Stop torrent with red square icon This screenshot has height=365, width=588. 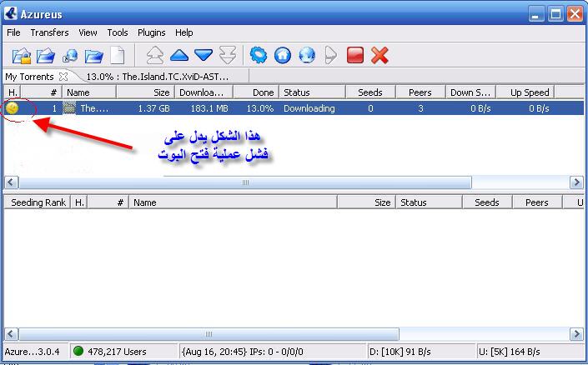click(354, 55)
